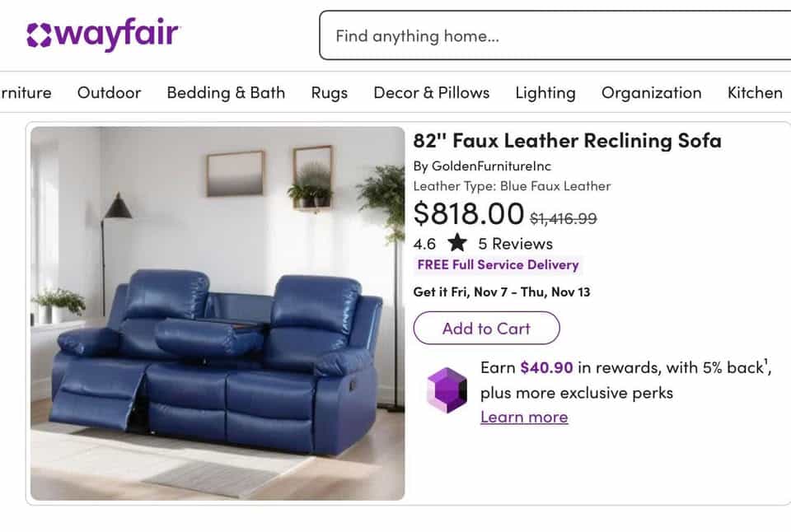Click the blue sofa product image

tap(218, 313)
